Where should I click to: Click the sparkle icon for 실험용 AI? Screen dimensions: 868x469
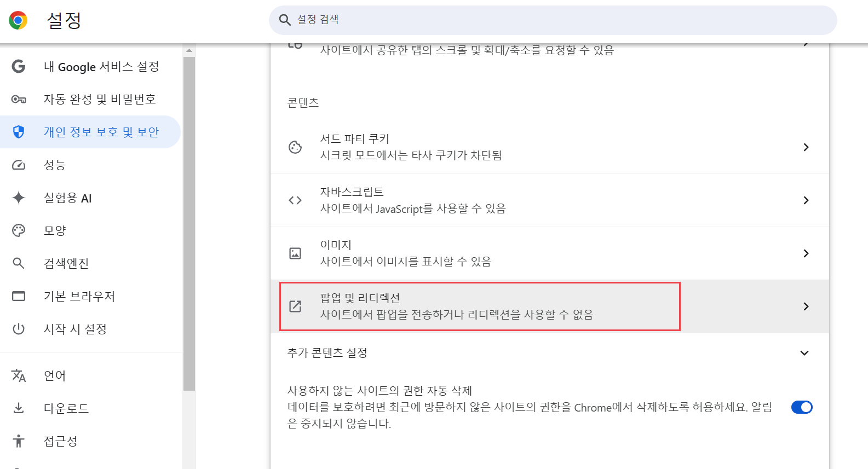pyautogui.click(x=19, y=198)
